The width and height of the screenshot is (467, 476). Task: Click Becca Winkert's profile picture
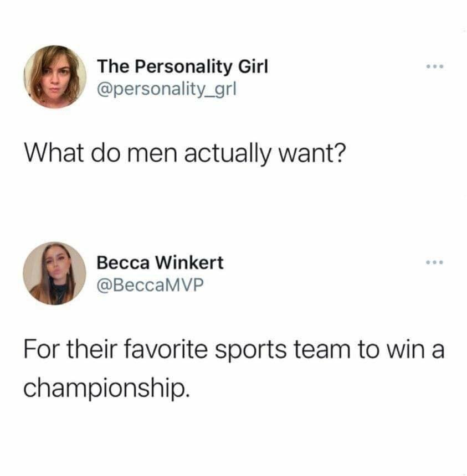click(x=54, y=273)
